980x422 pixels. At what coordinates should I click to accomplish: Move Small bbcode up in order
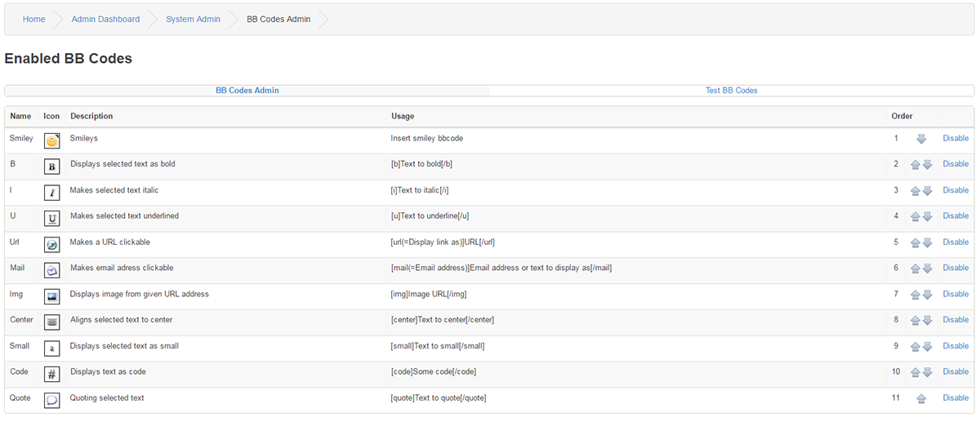coord(915,347)
